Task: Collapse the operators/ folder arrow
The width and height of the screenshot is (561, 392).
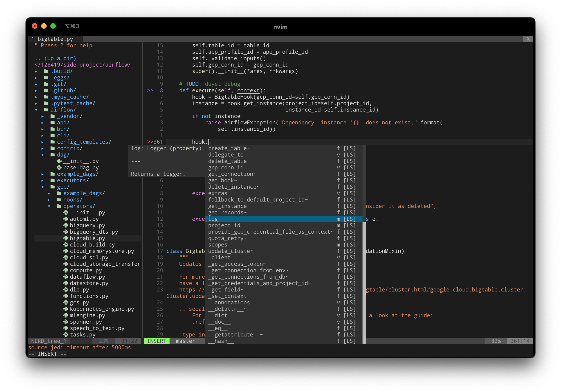Action: pos(49,206)
